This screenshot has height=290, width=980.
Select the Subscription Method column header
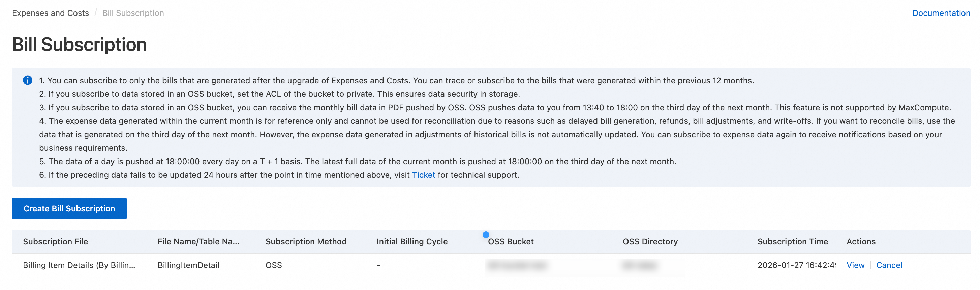(x=306, y=242)
